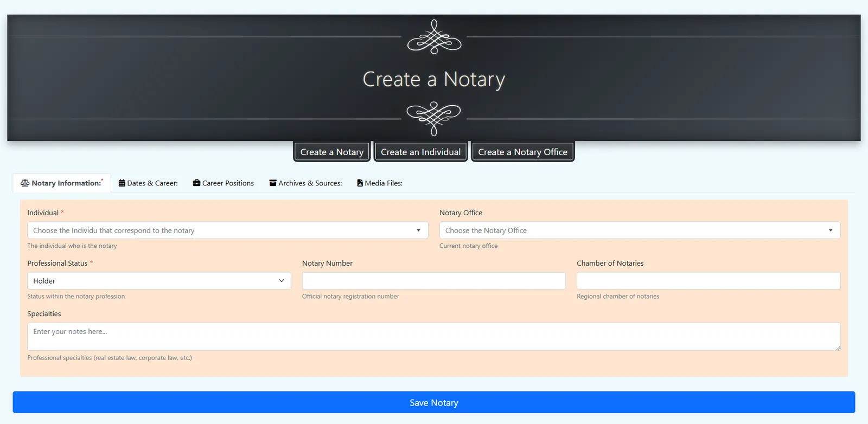Screen dimensions: 868x424
Task: Switch to the Dates & Career tab
Action: pos(148,183)
